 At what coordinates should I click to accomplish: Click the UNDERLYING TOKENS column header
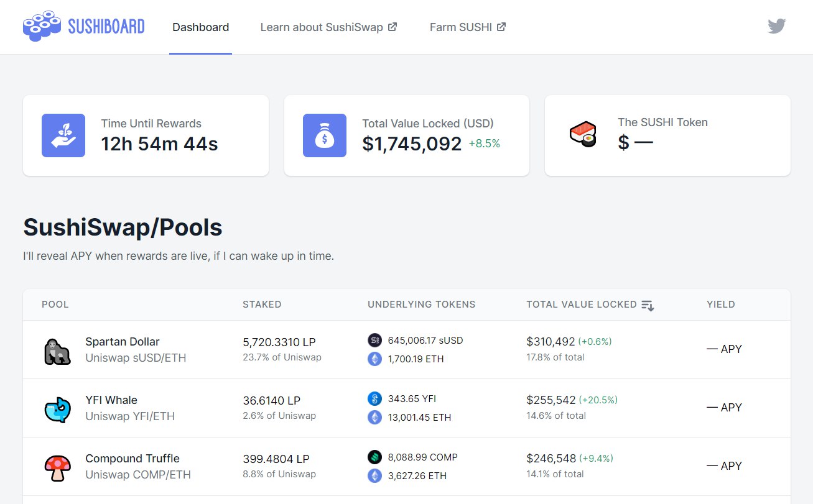(x=422, y=305)
